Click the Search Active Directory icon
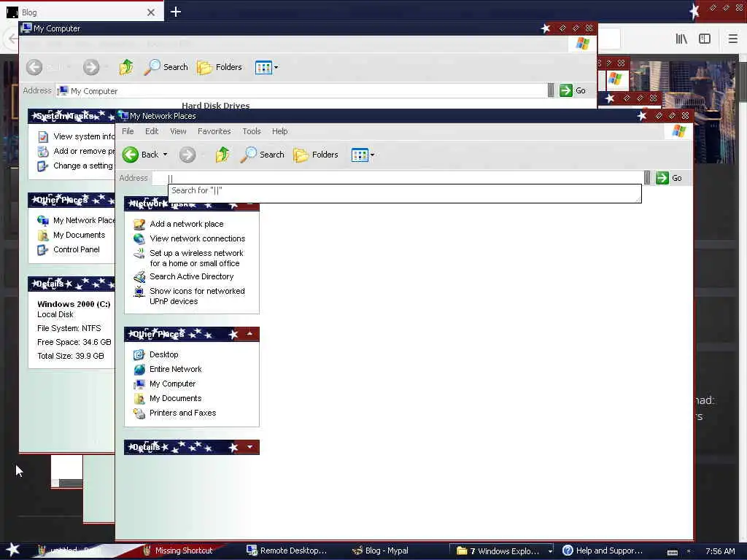Viewport: 747px width, 560px height. (x=139, y=276)
